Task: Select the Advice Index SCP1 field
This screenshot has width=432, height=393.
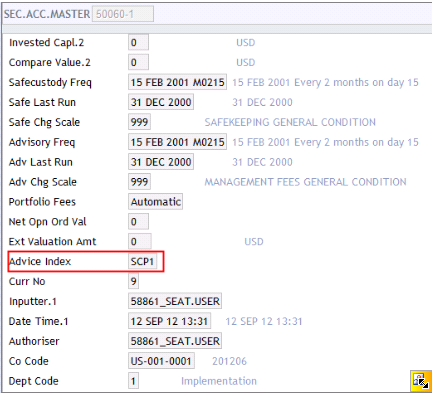Action: point(142,261)
